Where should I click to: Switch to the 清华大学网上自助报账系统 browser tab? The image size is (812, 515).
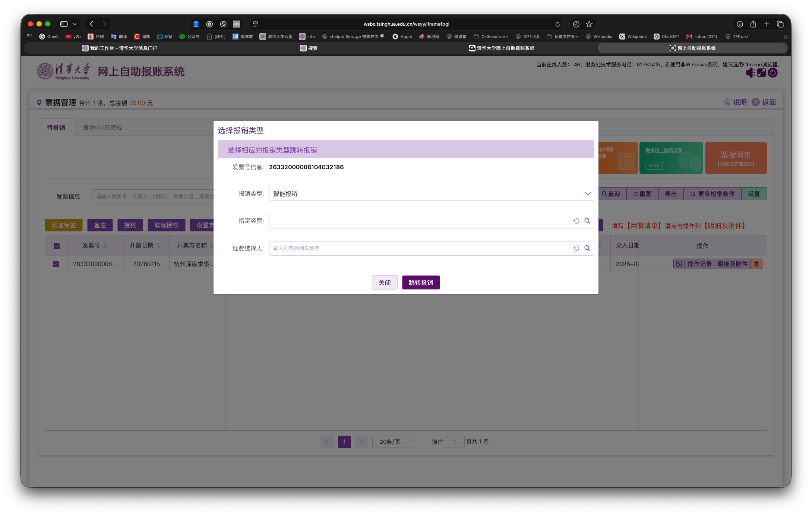click(502, 48)
